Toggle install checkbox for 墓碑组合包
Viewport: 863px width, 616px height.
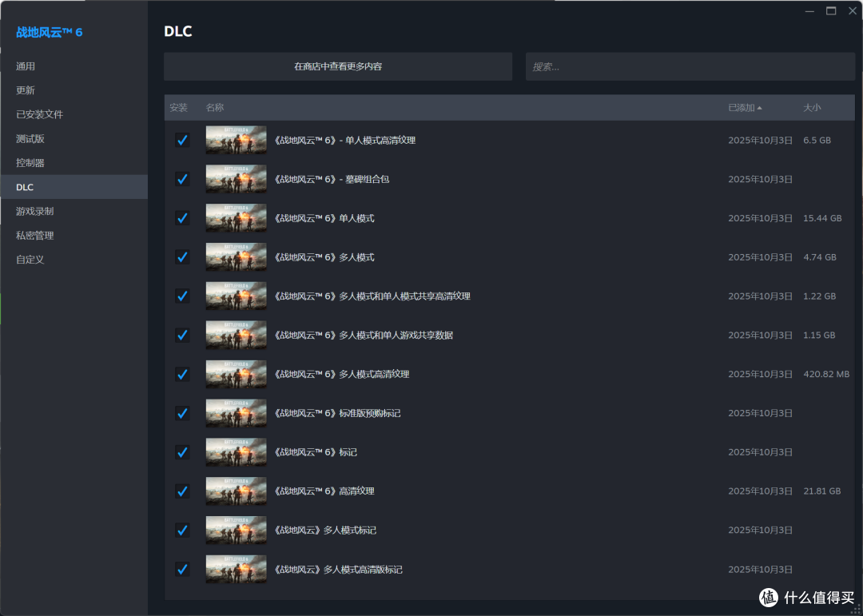pyautogui.click(x=182, y=179)
